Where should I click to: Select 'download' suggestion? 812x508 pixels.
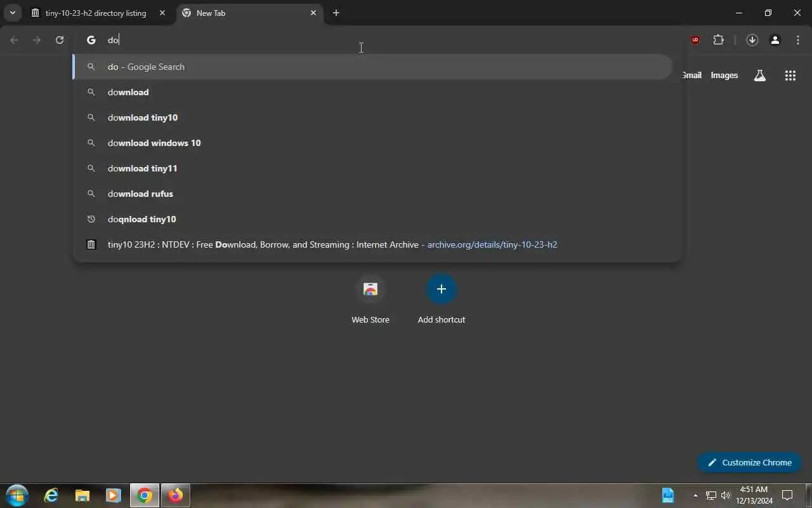click(373, 92)
